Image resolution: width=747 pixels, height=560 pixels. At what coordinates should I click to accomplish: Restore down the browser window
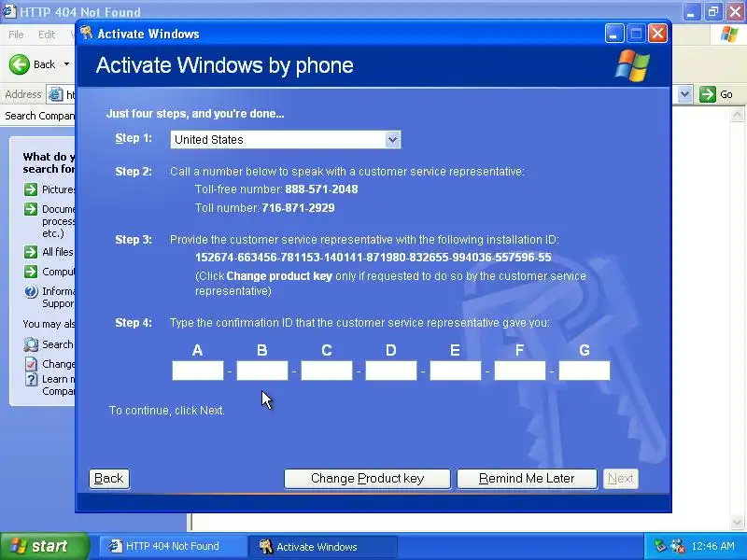tap(713, 11)
